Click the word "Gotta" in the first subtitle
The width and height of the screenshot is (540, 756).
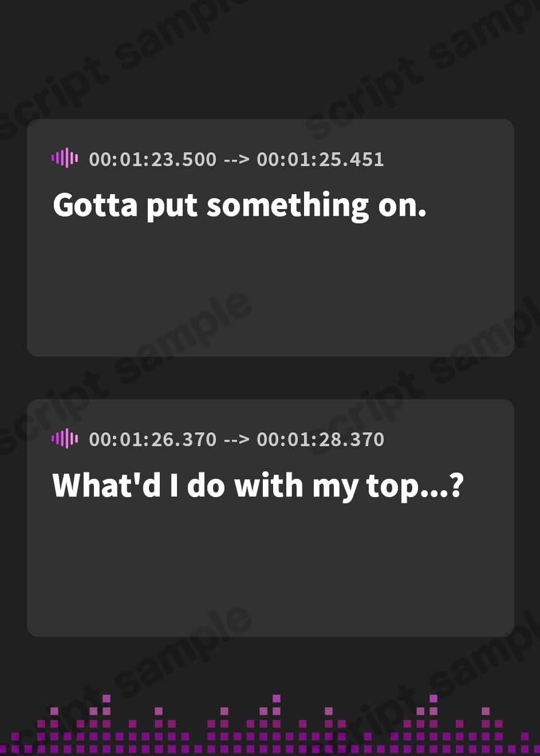96,205
